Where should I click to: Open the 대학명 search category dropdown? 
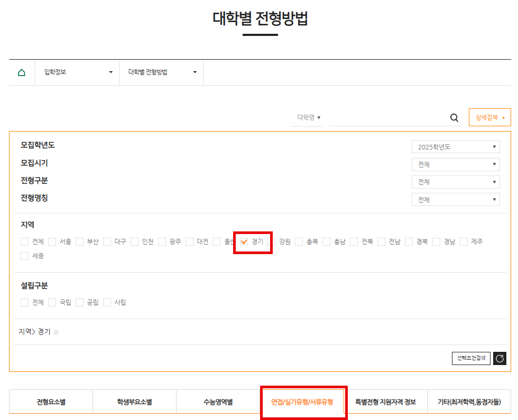[x=308, y=118]
